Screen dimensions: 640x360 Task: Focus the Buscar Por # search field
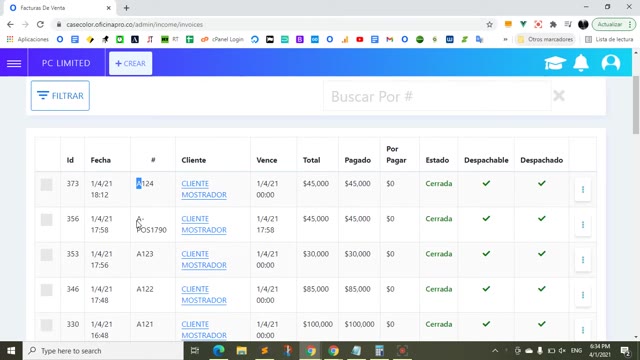(437, 96)
